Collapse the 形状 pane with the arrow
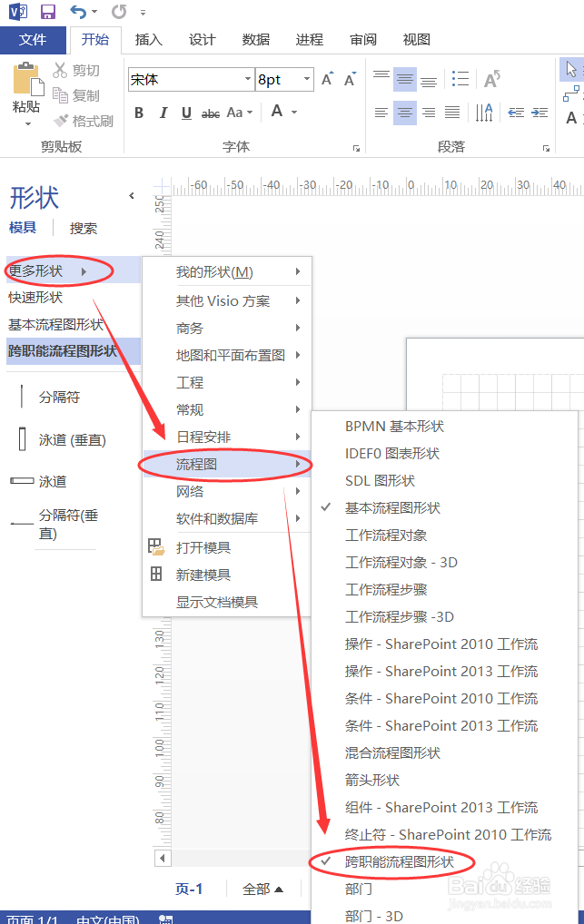 [132, 196]
